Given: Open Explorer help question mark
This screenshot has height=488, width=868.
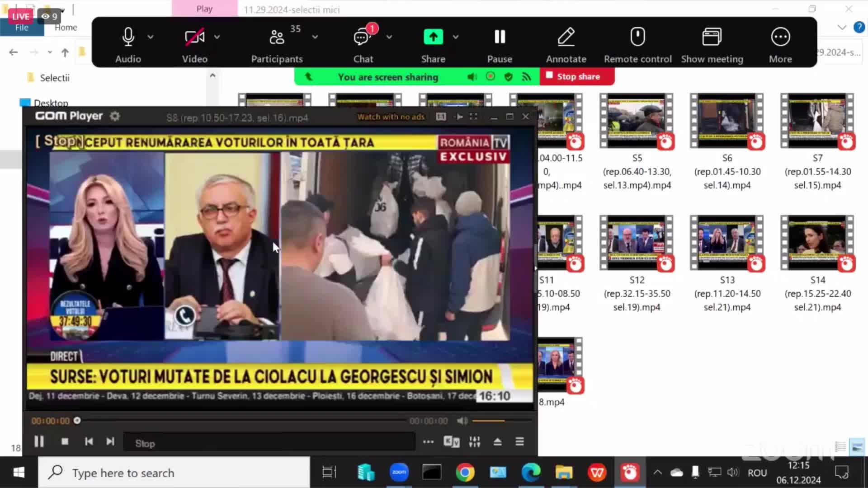Looking at the screenshot, I should 859,28.
